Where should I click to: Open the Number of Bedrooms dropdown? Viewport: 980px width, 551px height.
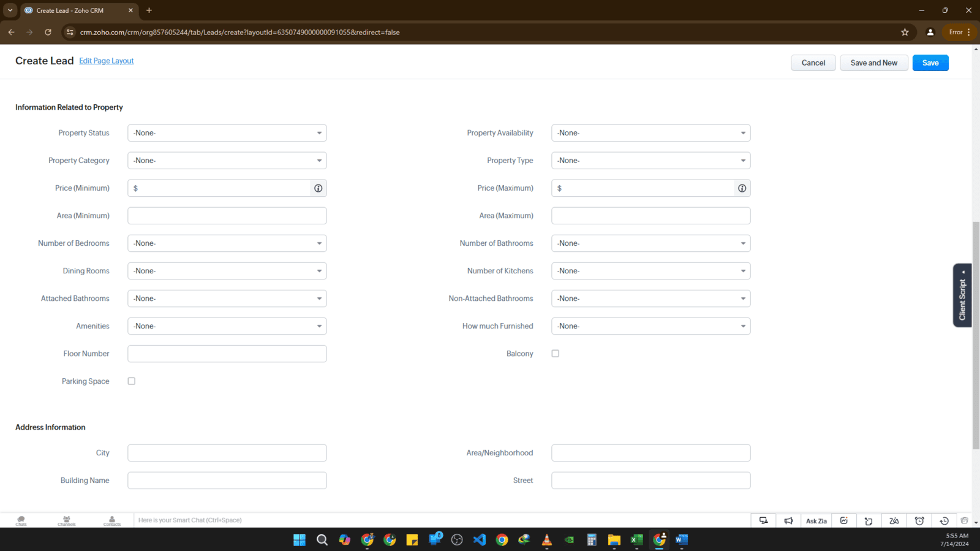coord(227,243)
